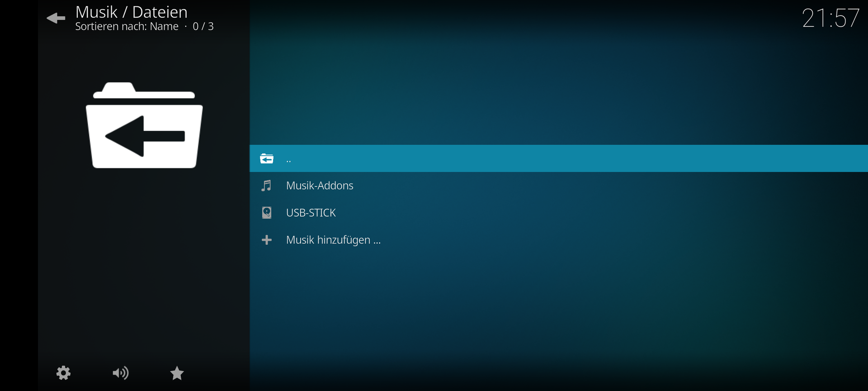
Task: Click the music note icon beside Musik-Addons
Action: tap(267, 186)
